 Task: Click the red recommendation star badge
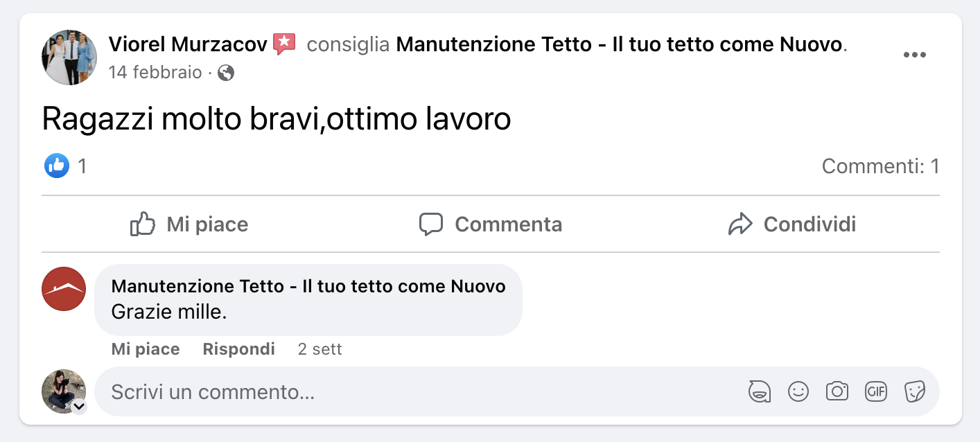click(x=284, y=44)
